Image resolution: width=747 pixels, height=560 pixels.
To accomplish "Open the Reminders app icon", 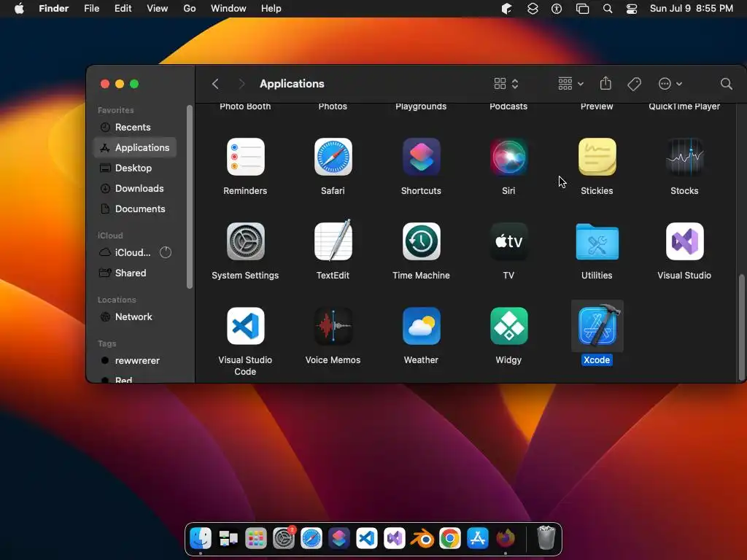I will tap(245, 157).
